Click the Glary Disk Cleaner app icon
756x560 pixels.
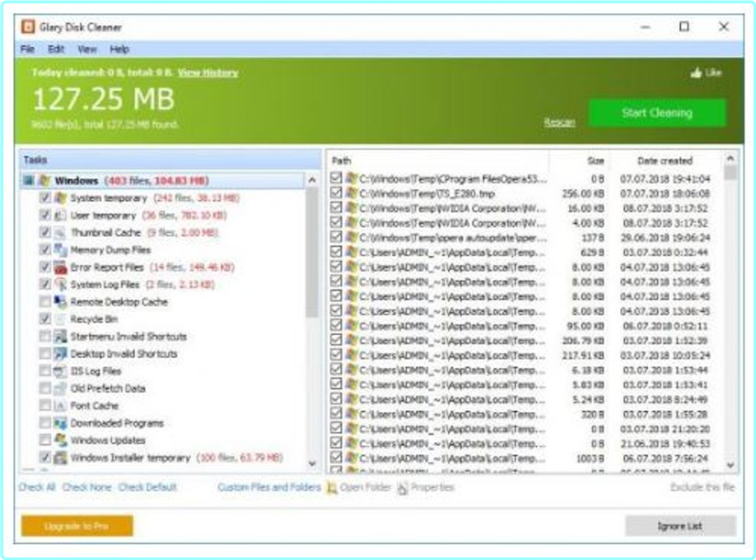point(28,28)
